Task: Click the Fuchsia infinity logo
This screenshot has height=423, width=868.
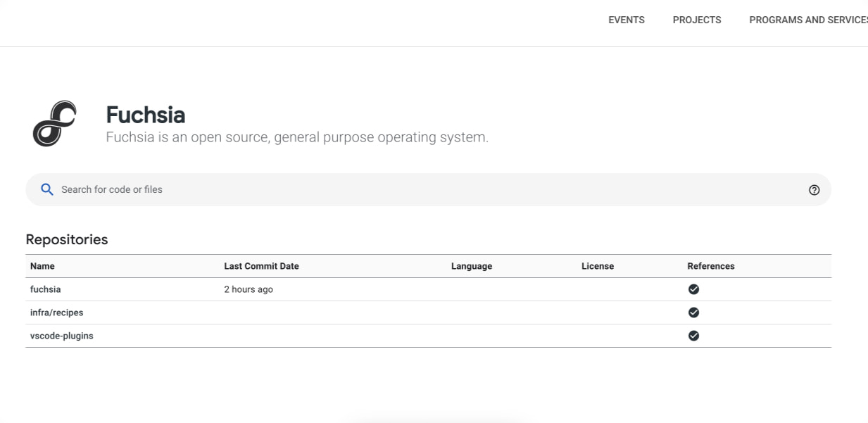Action: (x=54, y=124)
